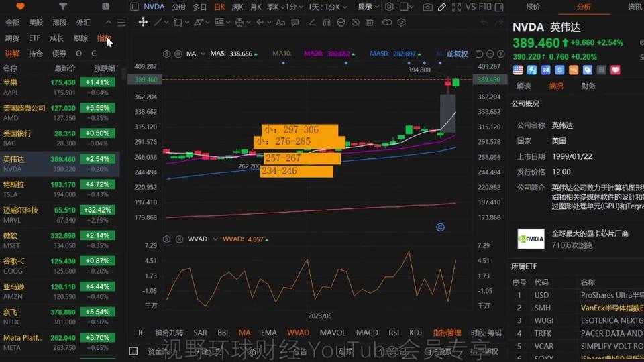The image size is (644, 362).
Task: Toggle the WVAD sub-indicator
Action: [x=298, y=333]
